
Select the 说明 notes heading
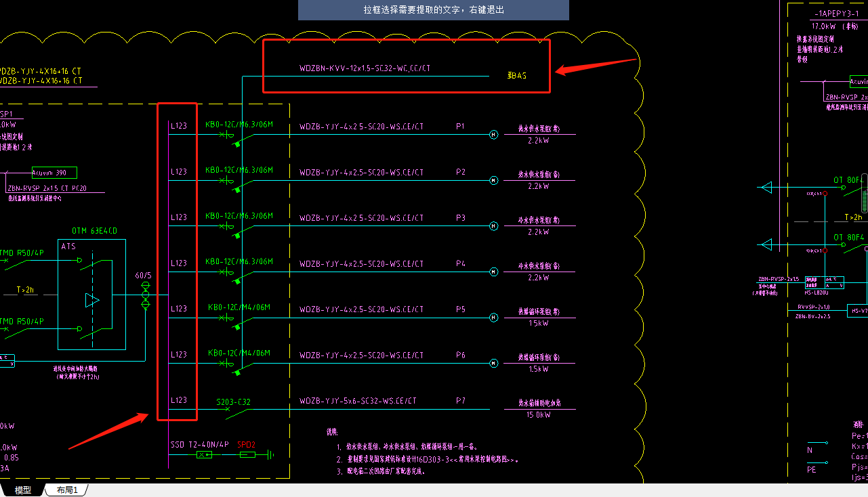332,431
